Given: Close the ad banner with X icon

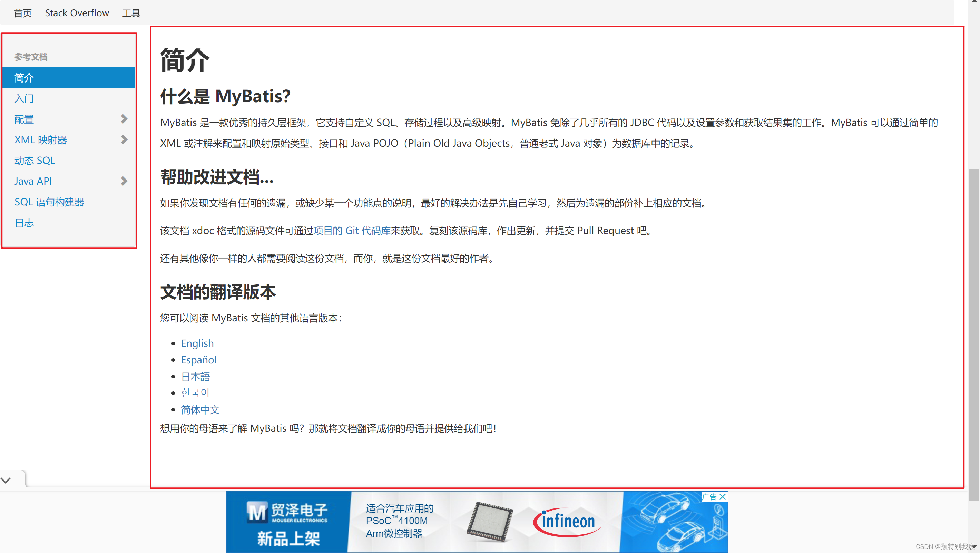Looking at the screenshot, I should tap(723, 497).
